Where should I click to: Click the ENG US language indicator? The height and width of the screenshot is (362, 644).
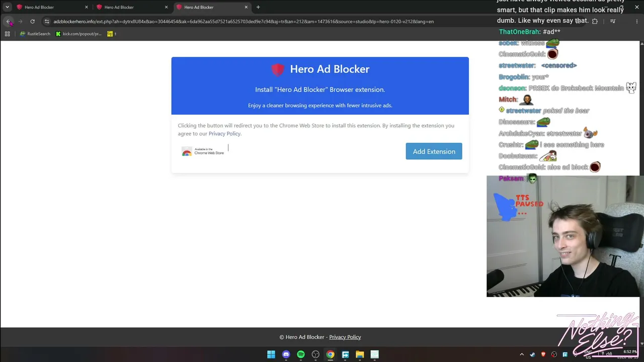588,354
